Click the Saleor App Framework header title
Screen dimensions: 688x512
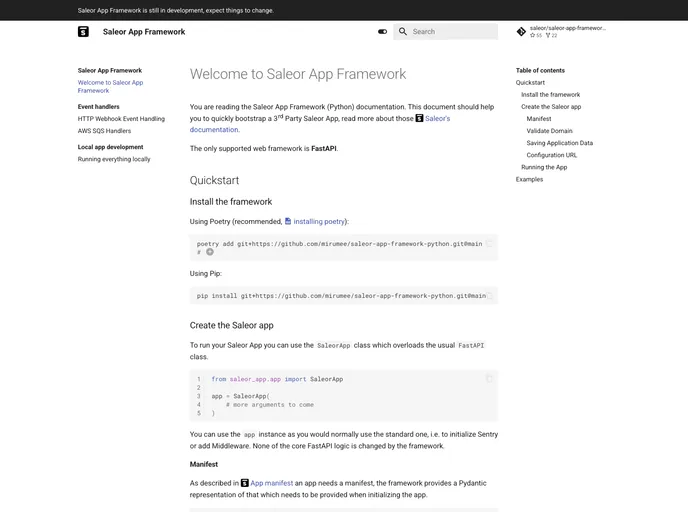click(x=144, y=32)
